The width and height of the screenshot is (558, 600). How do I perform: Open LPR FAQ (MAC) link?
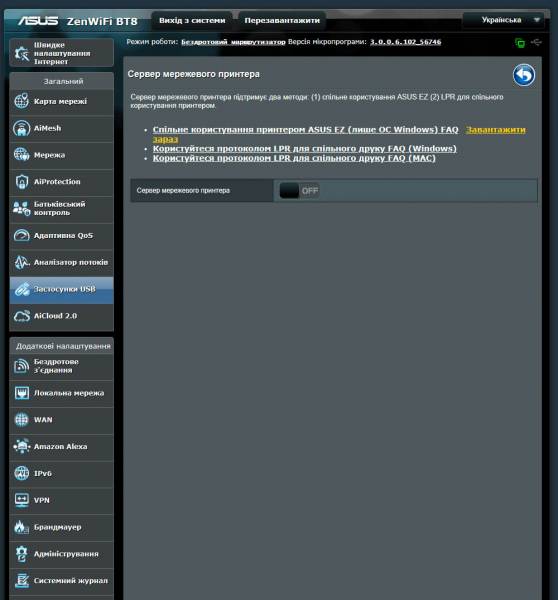click(294, 158)
